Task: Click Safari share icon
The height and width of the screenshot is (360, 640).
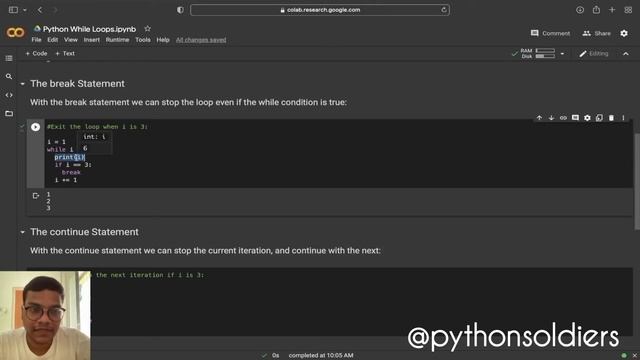Action: [596, 9]
